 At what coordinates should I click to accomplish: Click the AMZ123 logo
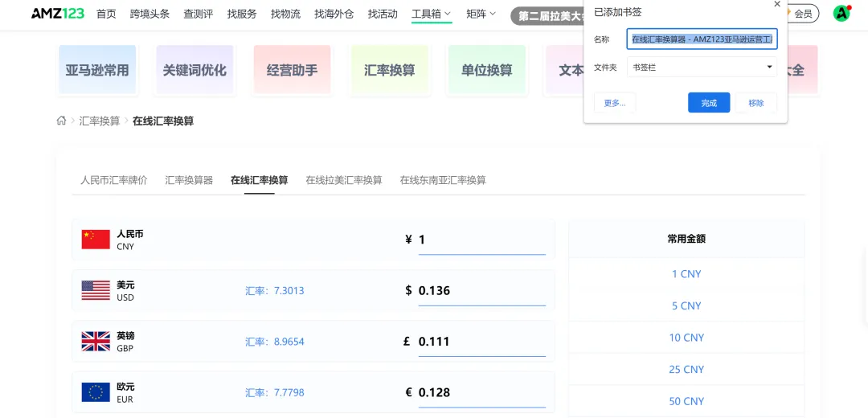[58, 14]
